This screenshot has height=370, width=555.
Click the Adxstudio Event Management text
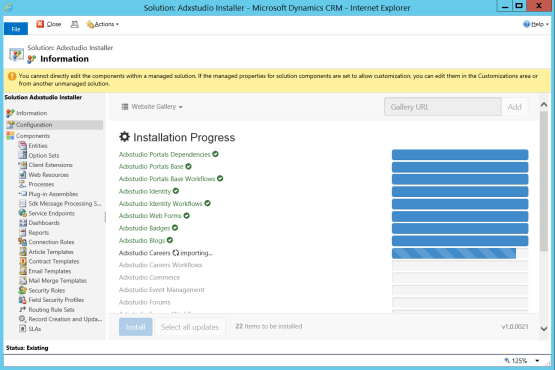tap(162, 290)
